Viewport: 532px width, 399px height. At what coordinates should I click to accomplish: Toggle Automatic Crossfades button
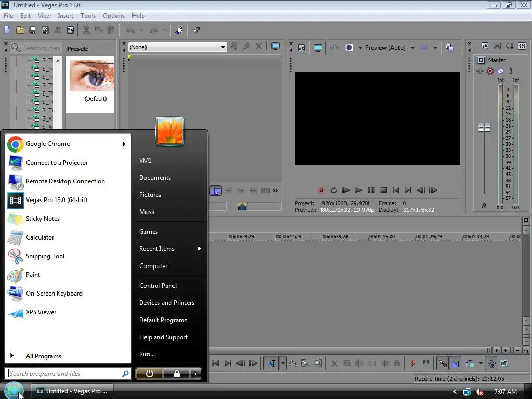pyautogui.click(x=455, y=363)
